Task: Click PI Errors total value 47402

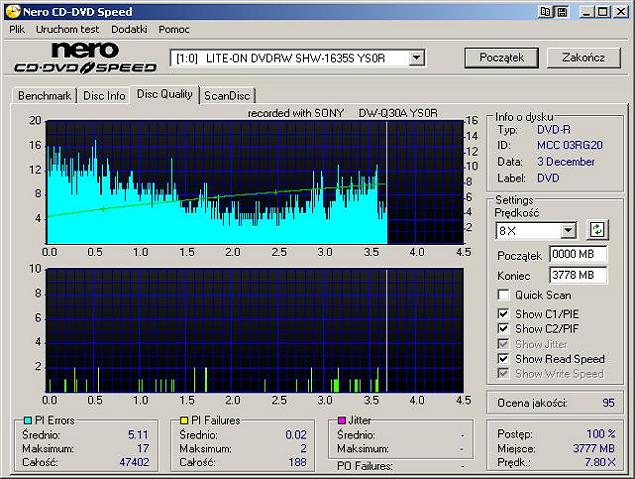Action: point(134,462)
